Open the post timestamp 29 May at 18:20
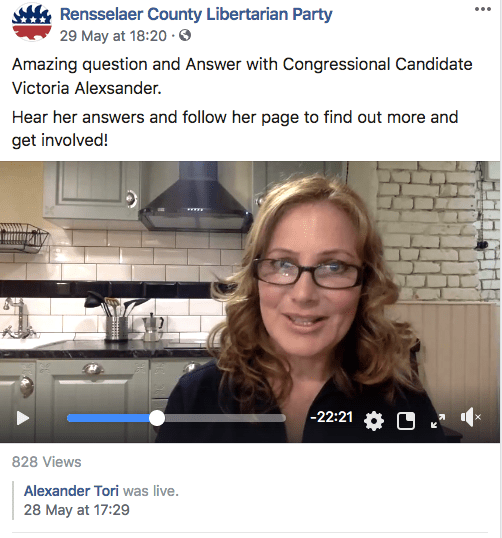The width and height of the screenshot is (502, 538). [x=113, y=36]
